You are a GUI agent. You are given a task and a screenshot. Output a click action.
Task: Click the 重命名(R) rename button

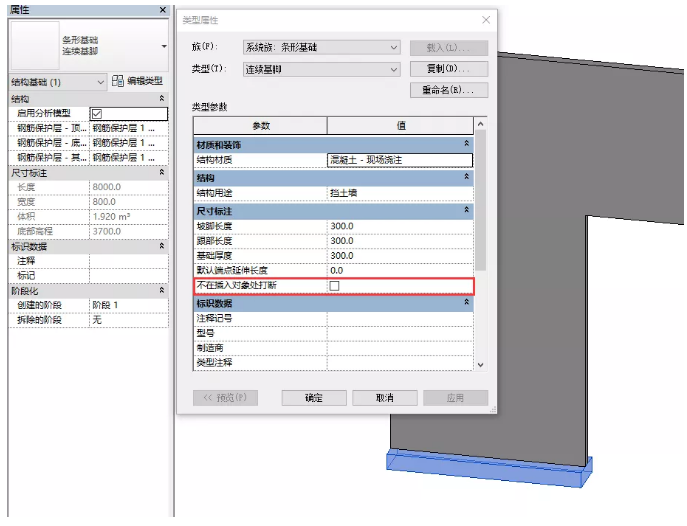click(449, 90)
